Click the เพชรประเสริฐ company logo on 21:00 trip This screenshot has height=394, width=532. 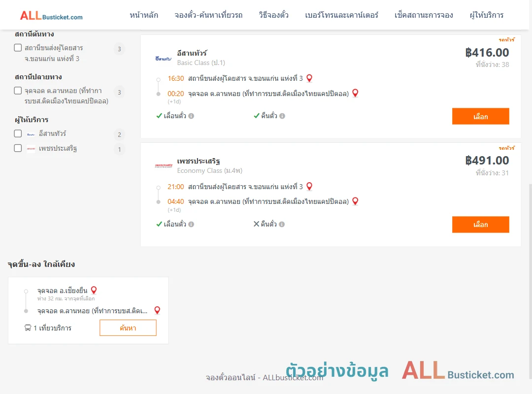pos(164,166)
